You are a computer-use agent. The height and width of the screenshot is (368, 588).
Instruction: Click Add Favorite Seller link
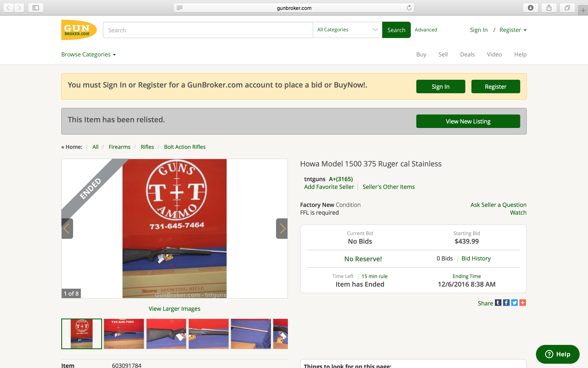click(329, 187)
